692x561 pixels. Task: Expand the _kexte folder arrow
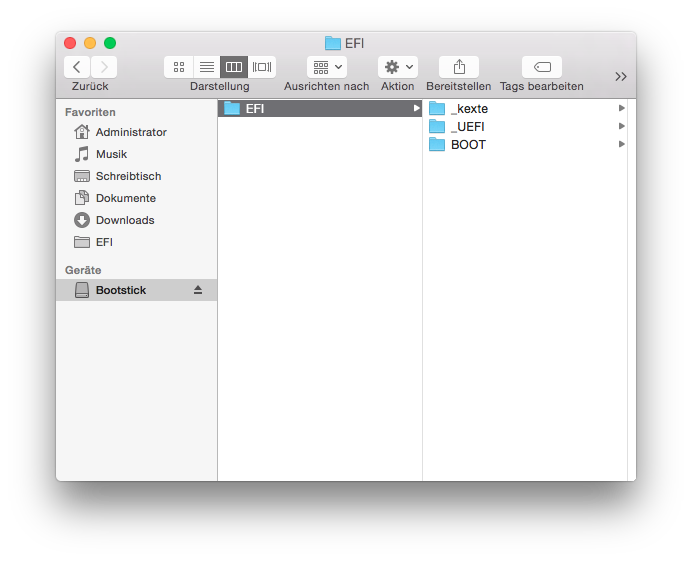point(621,108)
